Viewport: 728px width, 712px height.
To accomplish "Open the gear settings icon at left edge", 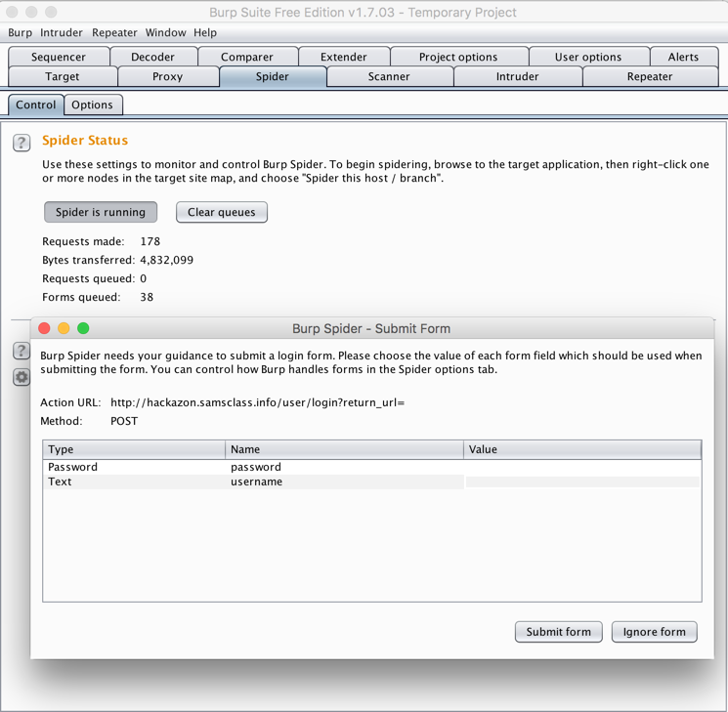I will coord(21,377).
